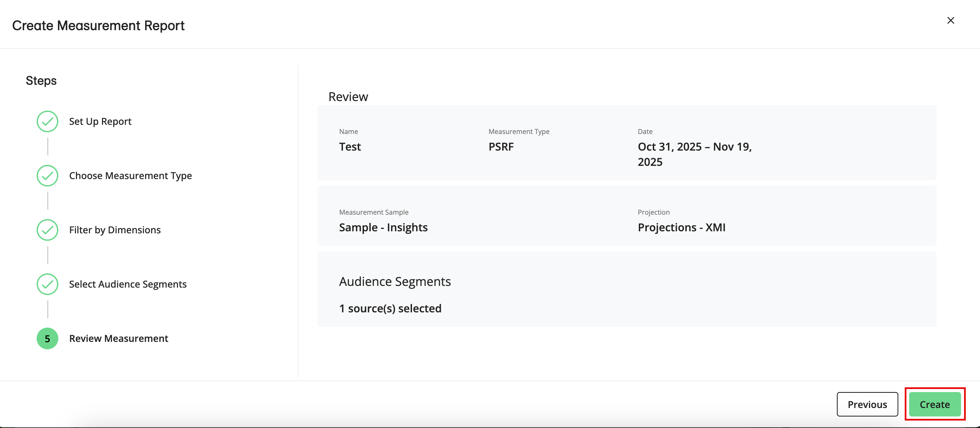The image size is (980, 428).
Task: Click the dialog close X icon
Action: point(951,21)
